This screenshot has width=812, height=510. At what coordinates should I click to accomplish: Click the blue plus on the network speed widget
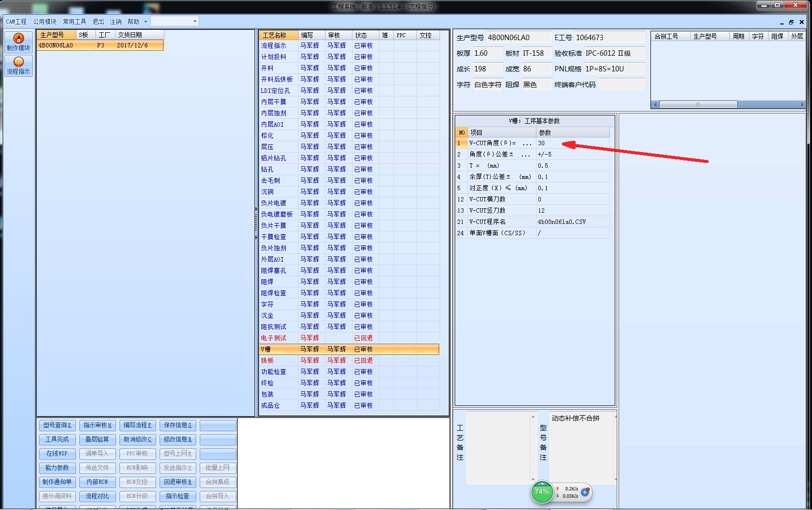585,492
